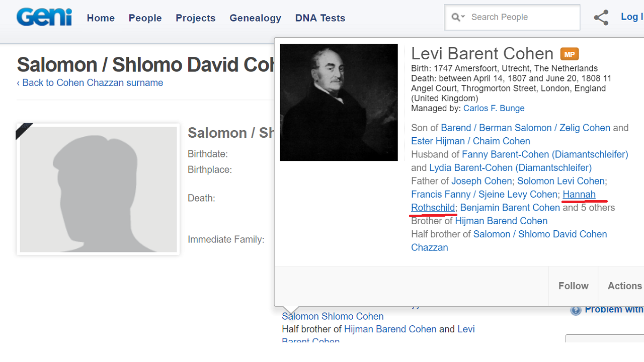This screenshot has height=362, width=644.
Task: Click the gray silhouette profile placeholder
Action: coord(98,189)
